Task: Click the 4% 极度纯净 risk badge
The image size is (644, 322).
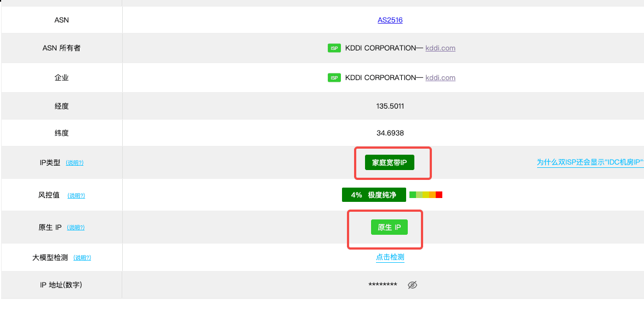Action: tap(374, 195)
